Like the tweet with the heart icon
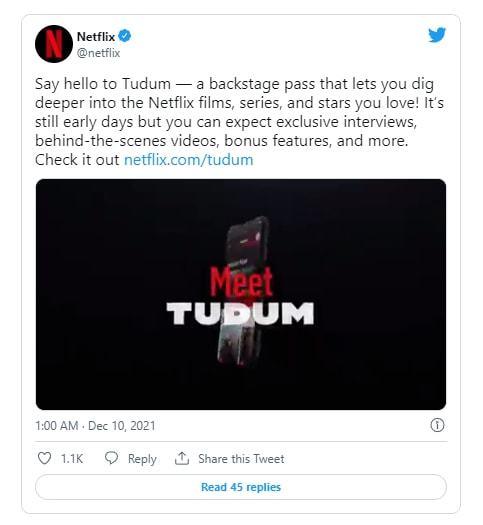This screenshot has width=483, height=525. [x=44, y=458]
